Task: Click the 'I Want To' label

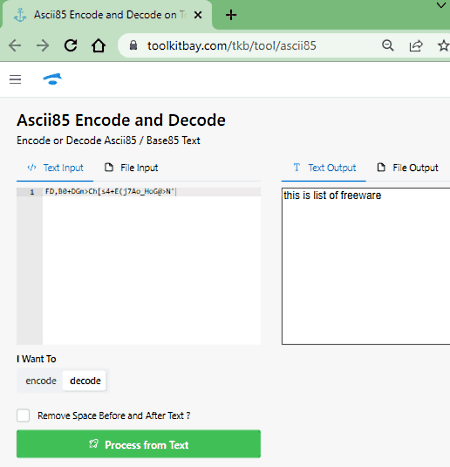Action: point(36,359)
